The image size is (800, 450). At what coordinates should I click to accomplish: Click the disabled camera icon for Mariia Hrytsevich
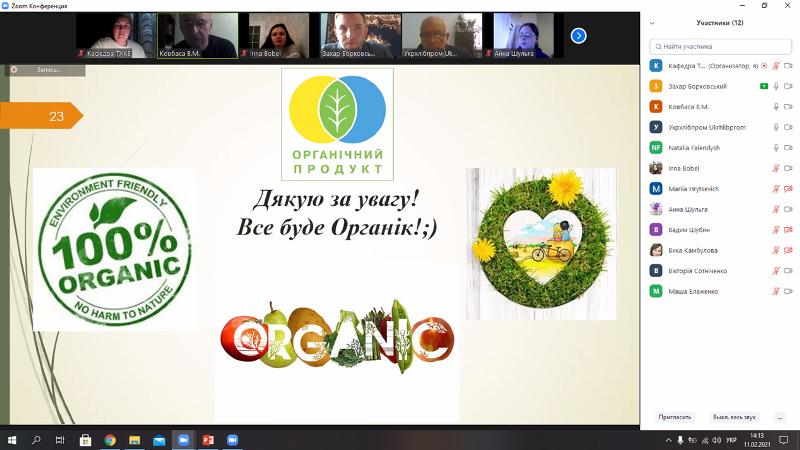pos(788,189)
